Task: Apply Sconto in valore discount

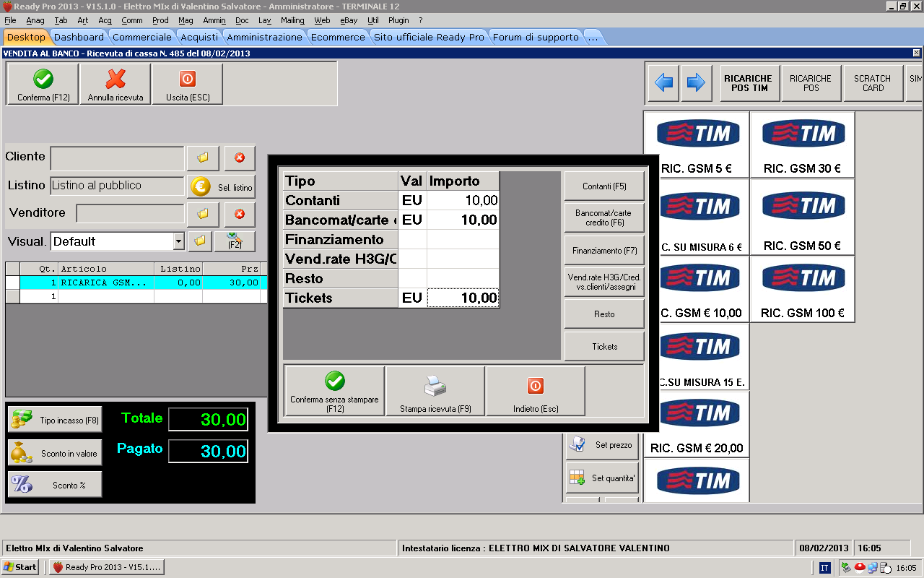Action: 55,453
